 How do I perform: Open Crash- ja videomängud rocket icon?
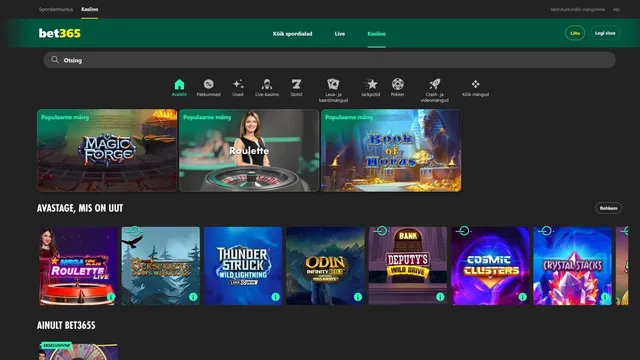point(435,84)
